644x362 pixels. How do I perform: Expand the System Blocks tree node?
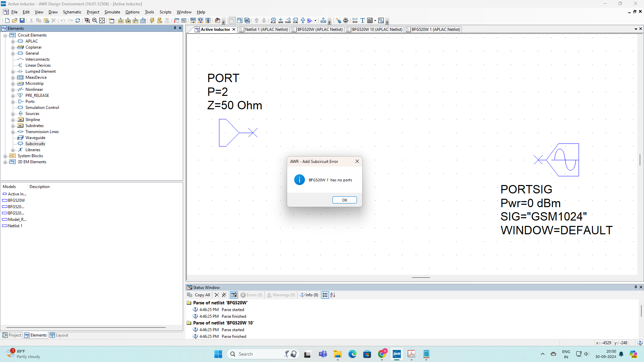(x=5, y=156)
